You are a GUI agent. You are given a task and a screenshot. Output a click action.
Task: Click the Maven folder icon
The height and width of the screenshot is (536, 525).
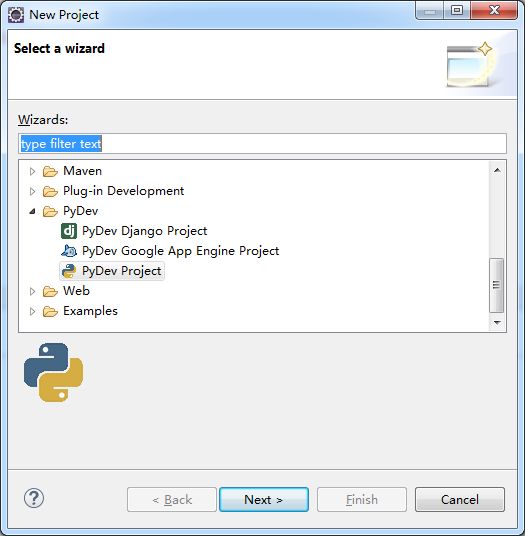pos(50,171)
